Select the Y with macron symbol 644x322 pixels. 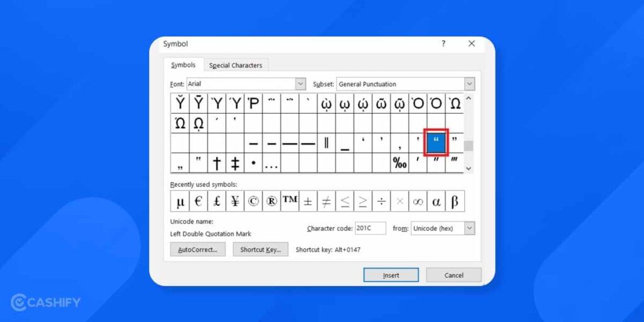click(198, 103)
